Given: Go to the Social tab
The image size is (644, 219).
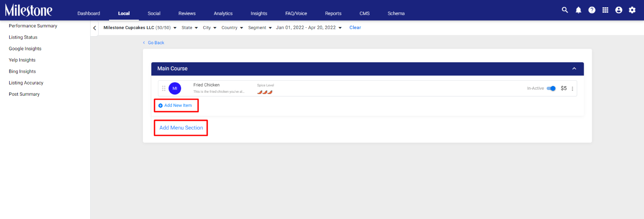Looking at the screenshot, I should 154,13.
